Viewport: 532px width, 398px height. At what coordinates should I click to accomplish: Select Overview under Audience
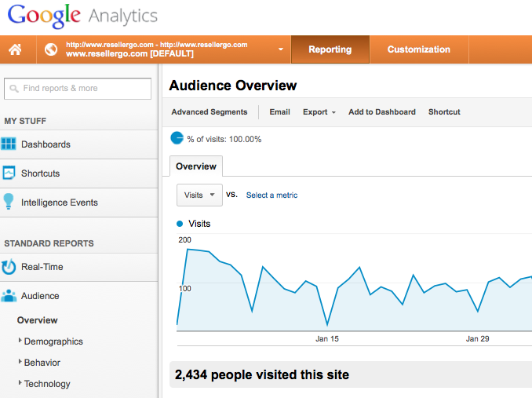click(x=38, y=320)
